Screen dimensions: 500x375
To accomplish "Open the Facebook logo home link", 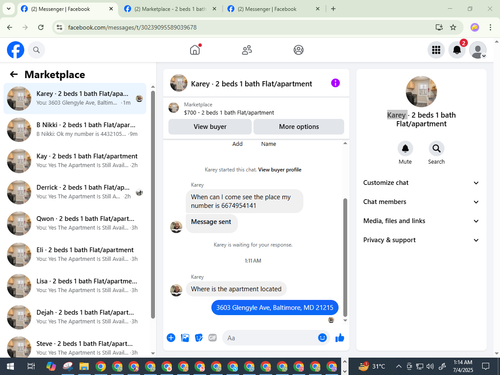I will [x=15, y=50].
